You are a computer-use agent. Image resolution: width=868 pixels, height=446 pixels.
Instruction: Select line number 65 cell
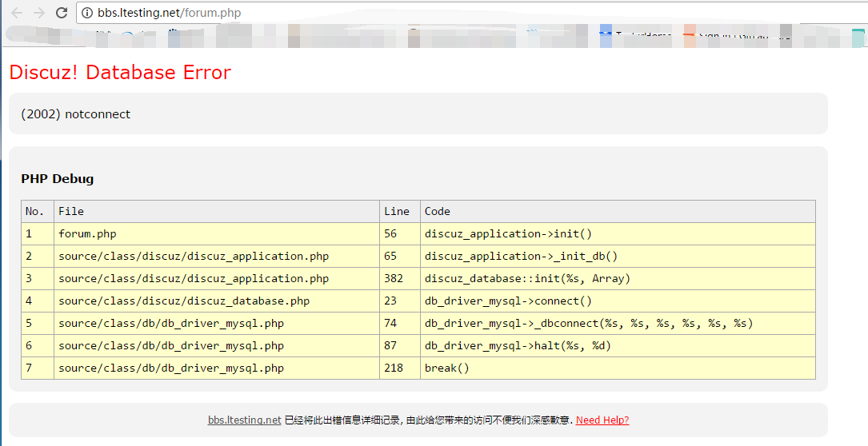pos(400,257)
